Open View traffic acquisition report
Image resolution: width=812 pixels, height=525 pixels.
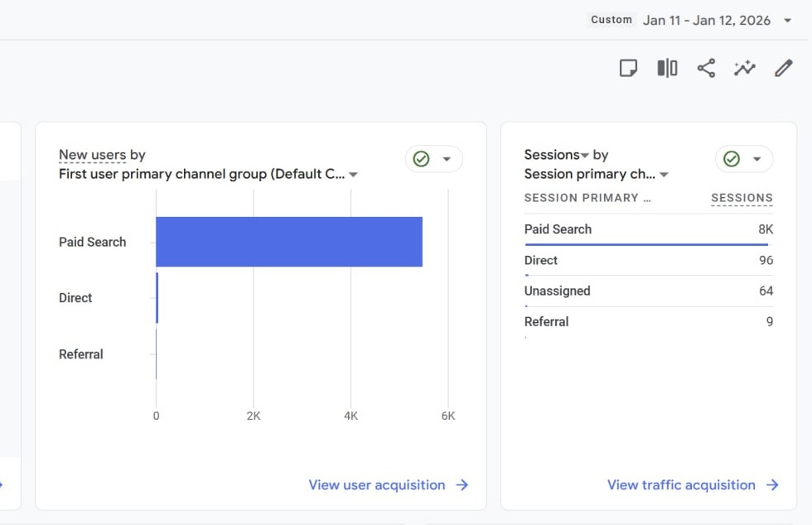coord(681,485)
